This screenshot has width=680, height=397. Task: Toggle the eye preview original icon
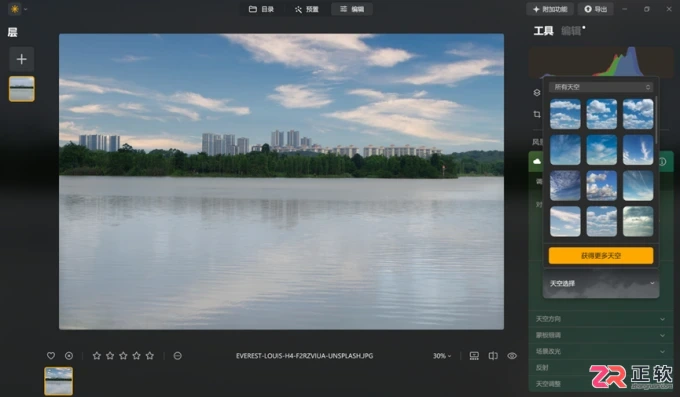click(x=512, y=356)
